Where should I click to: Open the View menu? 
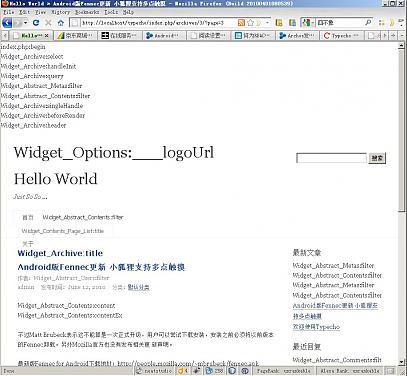coord(40,12)
